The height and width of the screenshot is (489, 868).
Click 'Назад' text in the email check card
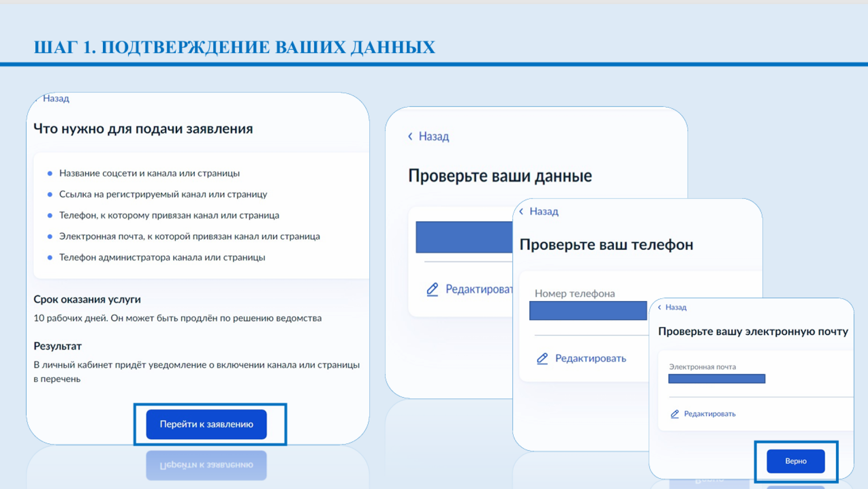pyautogui.click(x=675, y=307)
